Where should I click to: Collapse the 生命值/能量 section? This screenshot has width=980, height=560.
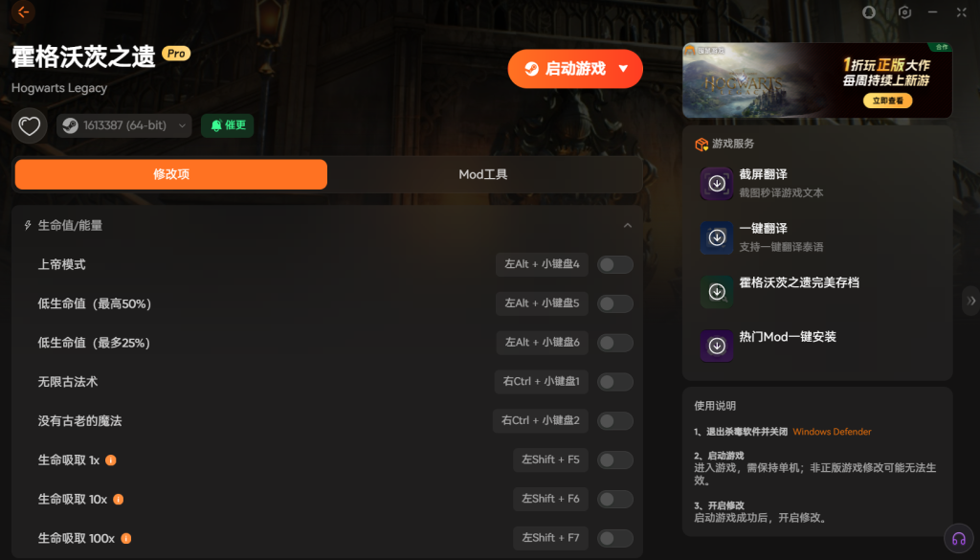pos(628,226)
